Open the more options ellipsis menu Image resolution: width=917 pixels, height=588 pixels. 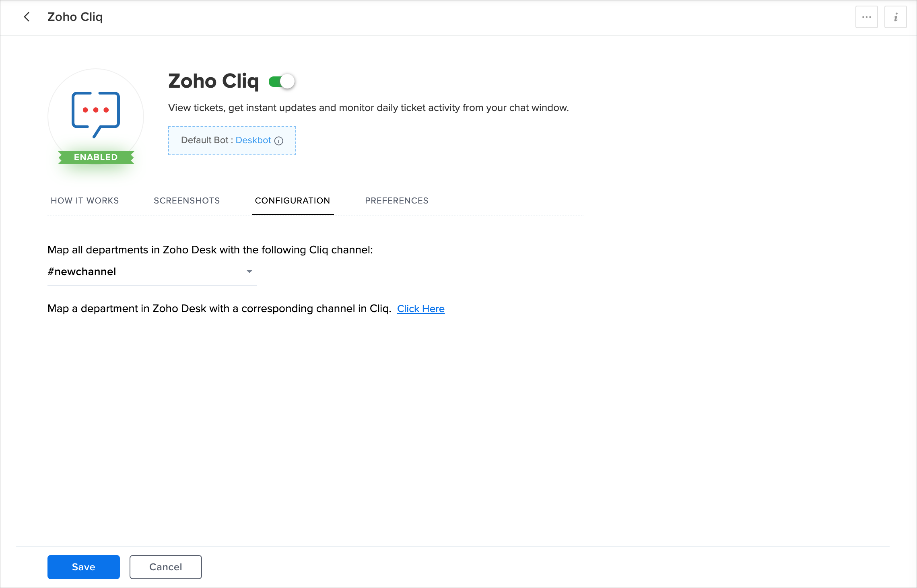tap(866, 16)
